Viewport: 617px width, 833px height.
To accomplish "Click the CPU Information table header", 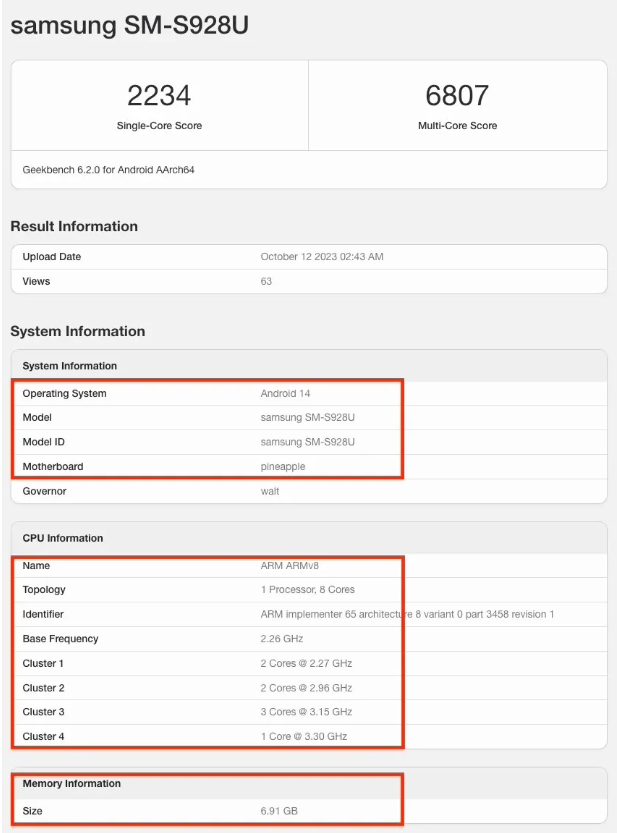I will 63,538.
